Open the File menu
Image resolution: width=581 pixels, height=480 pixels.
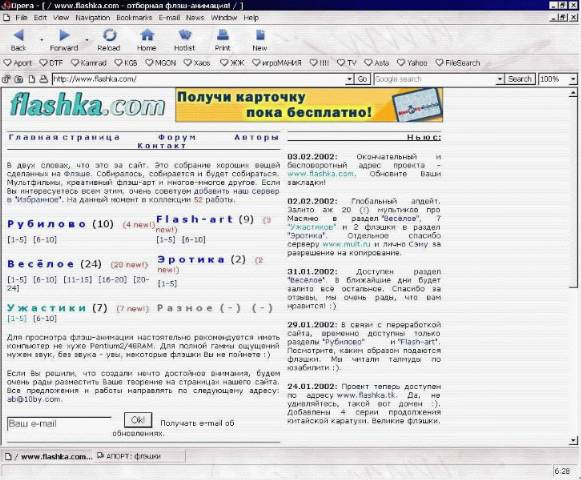click(x=21, y=18)
